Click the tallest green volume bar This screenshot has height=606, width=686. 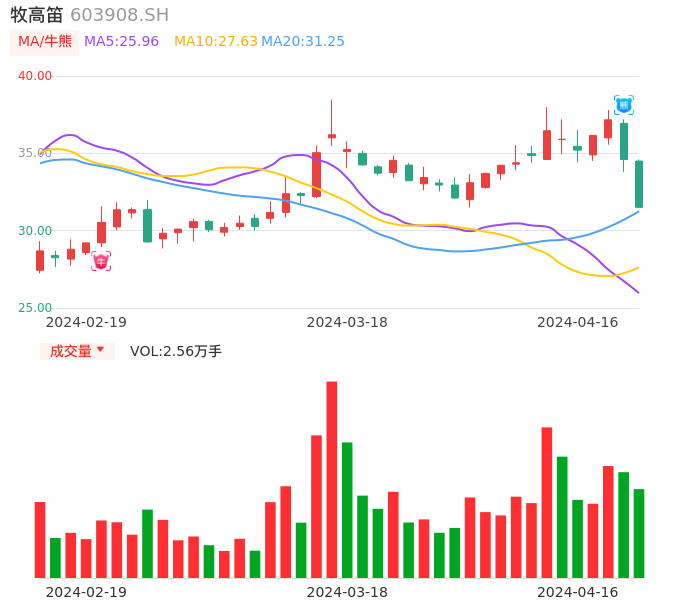(347, 509)
